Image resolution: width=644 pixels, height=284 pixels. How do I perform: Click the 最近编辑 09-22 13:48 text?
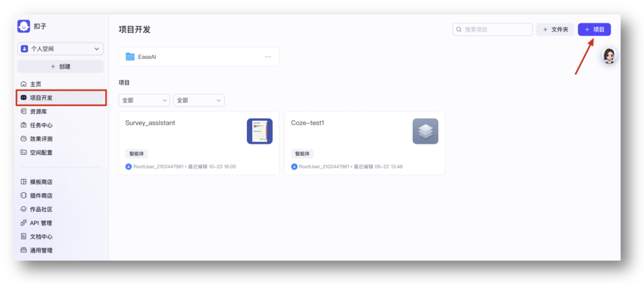tap(378, 167)
